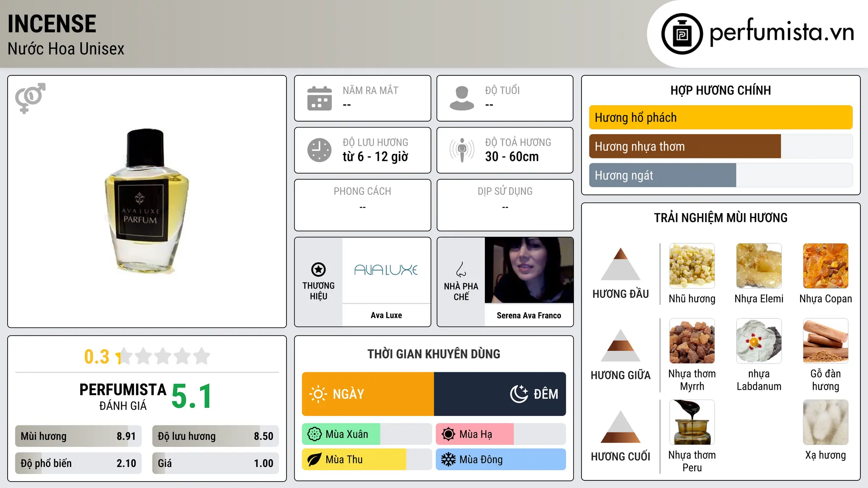Screen dimensions: 868x488
Task: Click the Độ lưu hương 8.50 score bar
Action: (216, 436)
